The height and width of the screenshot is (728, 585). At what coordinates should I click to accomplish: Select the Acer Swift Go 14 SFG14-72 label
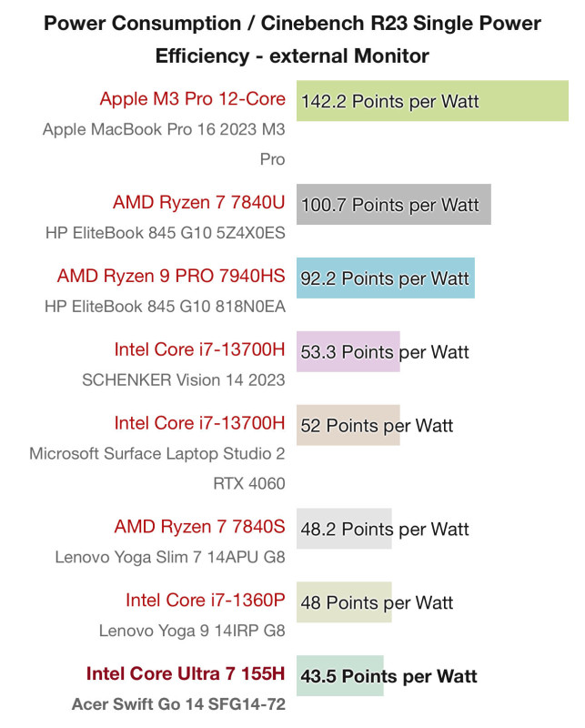[178, 703]
